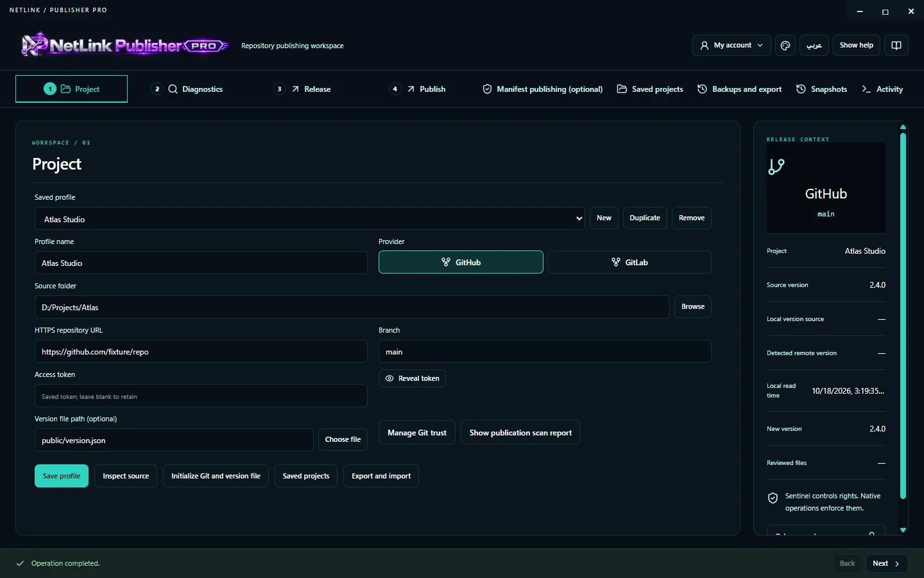The width and height of the screenshot is (924, 578).
Task: Open Manage Git trust
Action: 417,433
